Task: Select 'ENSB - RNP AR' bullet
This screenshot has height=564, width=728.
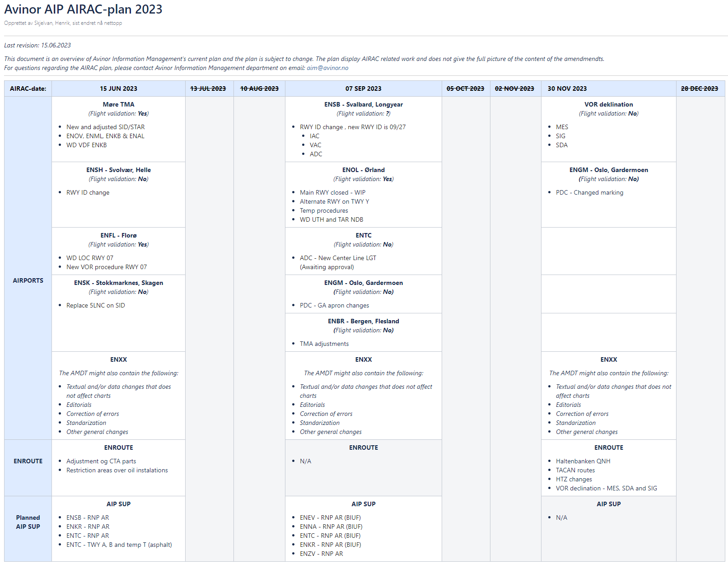Action: 88,517
